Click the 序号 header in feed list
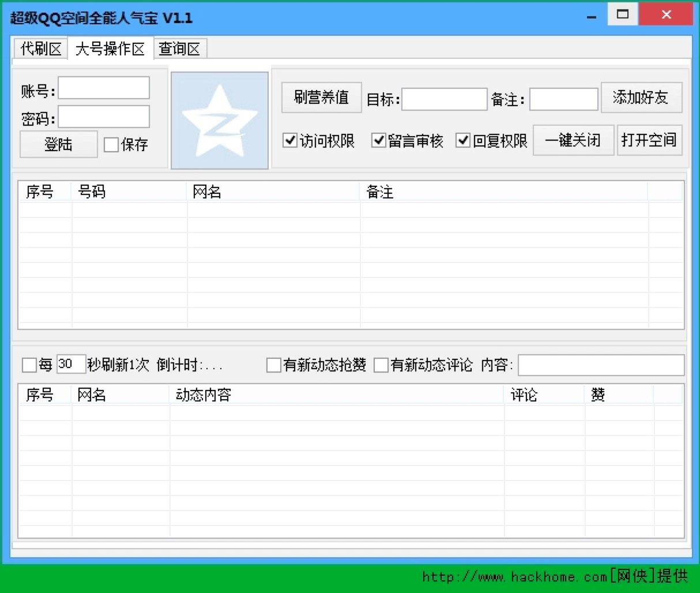Viewport: 700px width, 593px height. tap(46, 395)
